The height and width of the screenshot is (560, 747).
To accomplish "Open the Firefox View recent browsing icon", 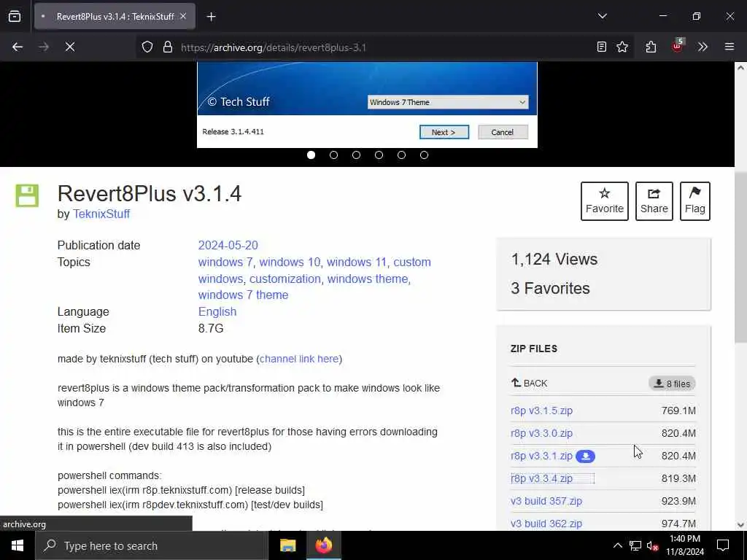I will pyautogui.click(x=15, y=17).
